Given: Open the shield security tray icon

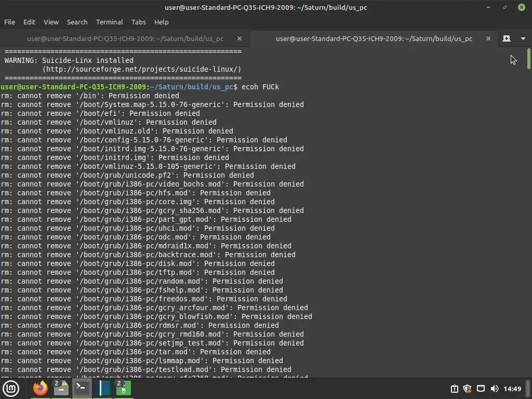Looking at the screenshot, I should 467,389.
